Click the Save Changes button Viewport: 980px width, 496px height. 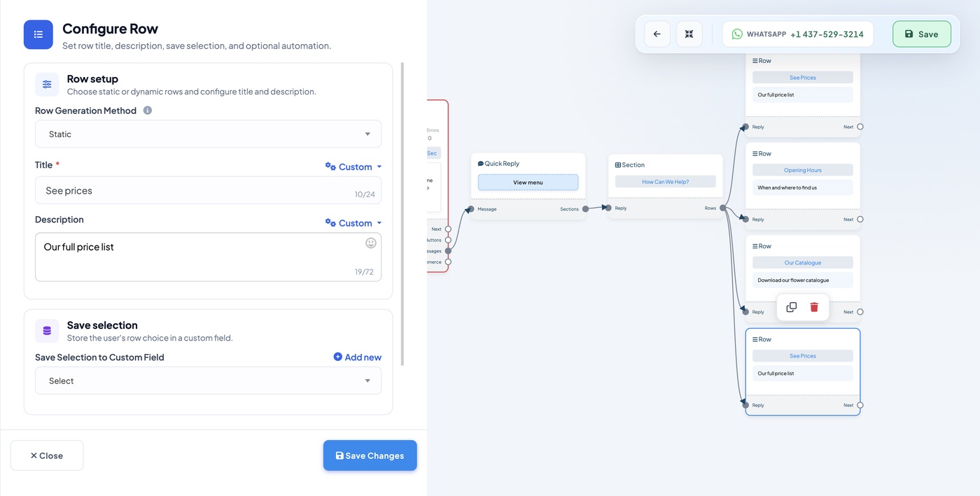pyautogui.click(x=370, y=455)
